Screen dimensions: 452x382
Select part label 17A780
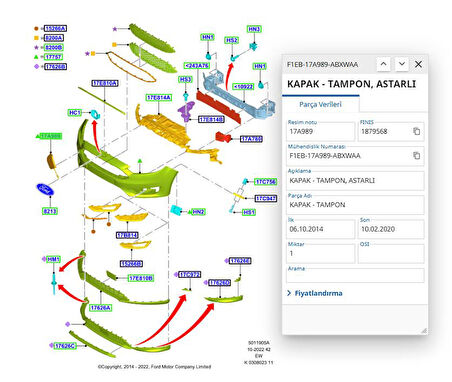(251, 139)
